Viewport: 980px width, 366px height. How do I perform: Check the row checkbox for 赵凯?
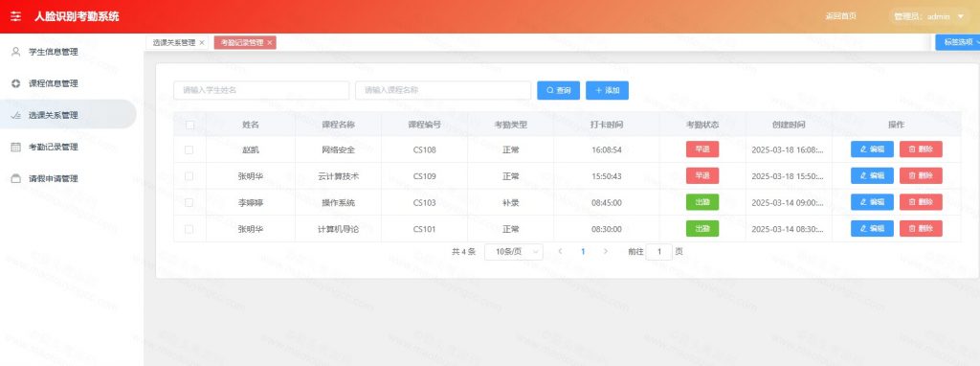click(189, 150)
